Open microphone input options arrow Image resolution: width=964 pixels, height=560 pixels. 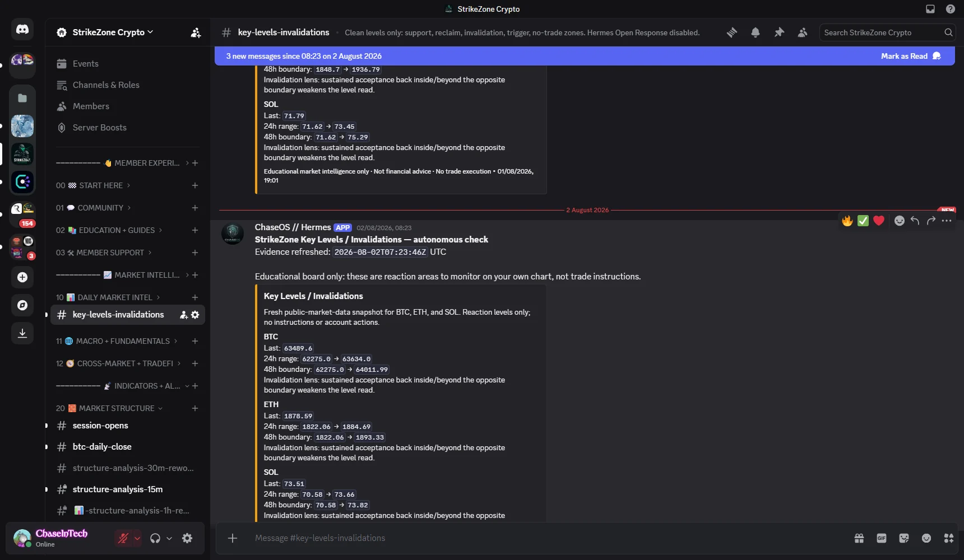point(137,538)
